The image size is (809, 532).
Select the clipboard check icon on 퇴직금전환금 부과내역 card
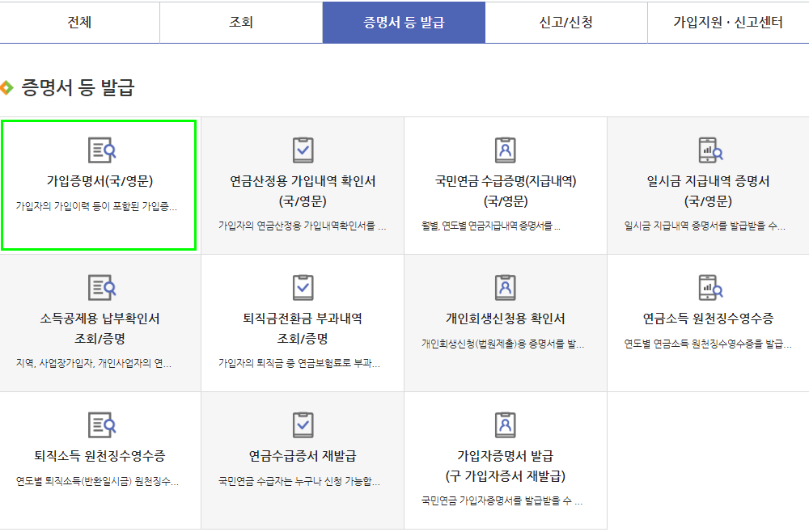(x=302, y=287)
